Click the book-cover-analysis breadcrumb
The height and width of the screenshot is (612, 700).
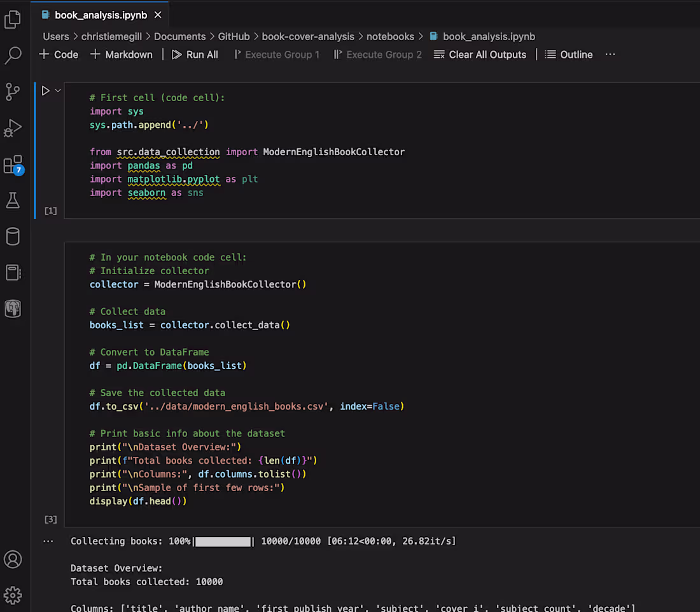(308, 37)
